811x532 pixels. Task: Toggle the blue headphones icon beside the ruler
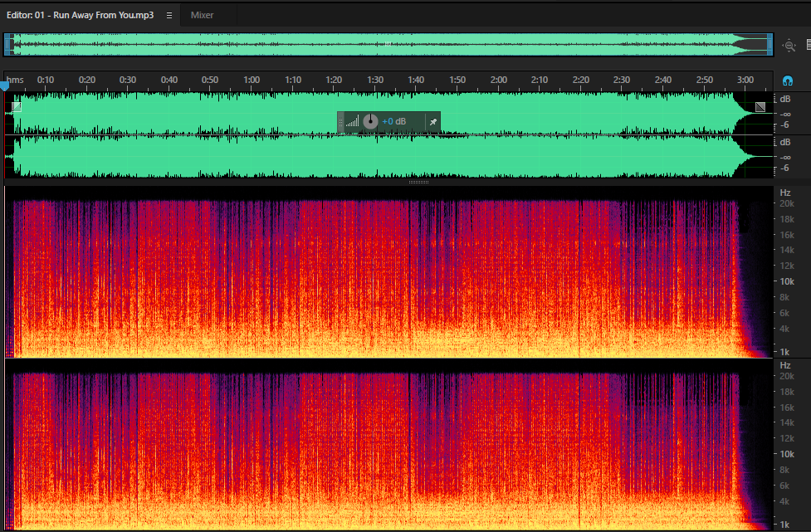coord(787,81)
